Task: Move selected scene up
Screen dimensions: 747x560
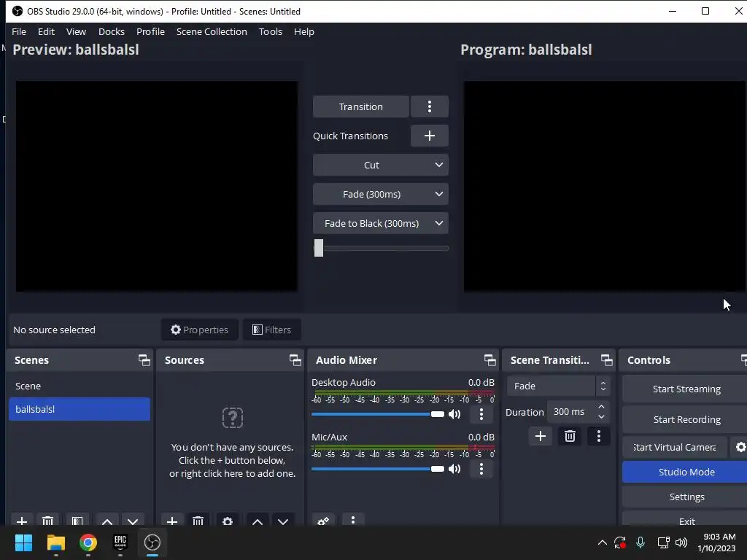Action: pos(107,521)
